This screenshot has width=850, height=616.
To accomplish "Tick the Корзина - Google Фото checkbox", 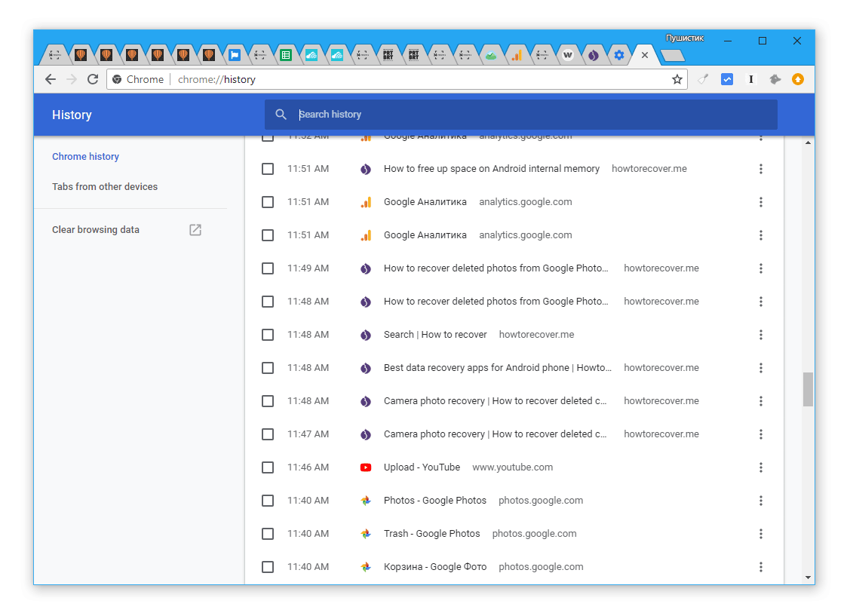I will [x=268, y=567].
